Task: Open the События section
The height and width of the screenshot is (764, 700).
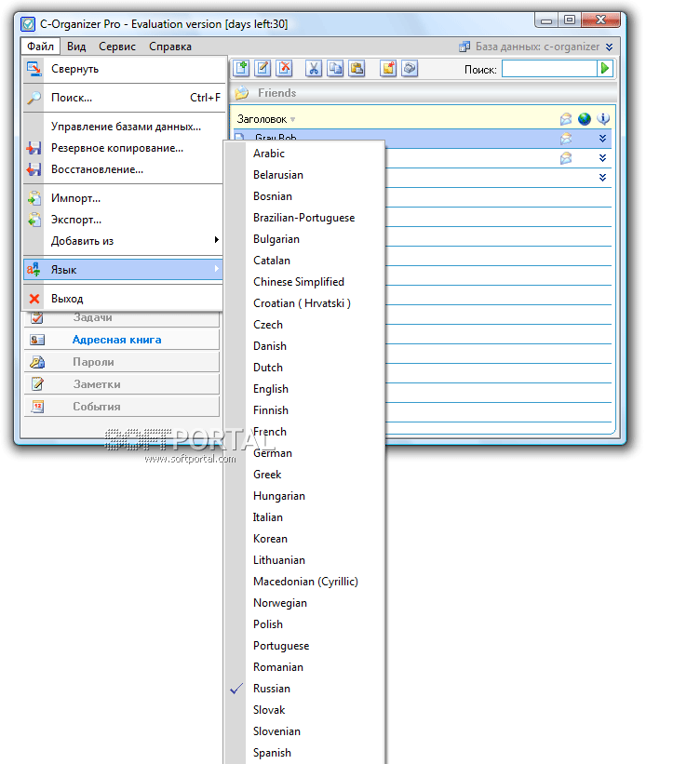Action: pos(122,407)
